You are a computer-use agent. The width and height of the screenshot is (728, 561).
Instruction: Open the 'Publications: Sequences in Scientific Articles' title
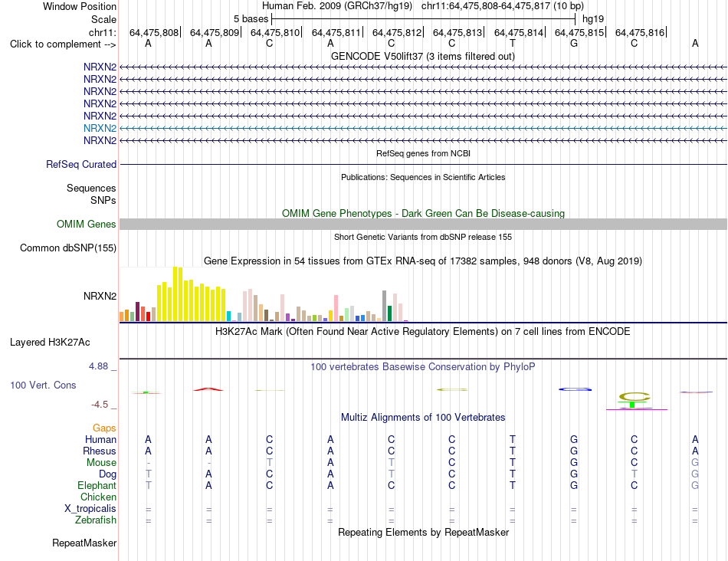tap(423, 177)
